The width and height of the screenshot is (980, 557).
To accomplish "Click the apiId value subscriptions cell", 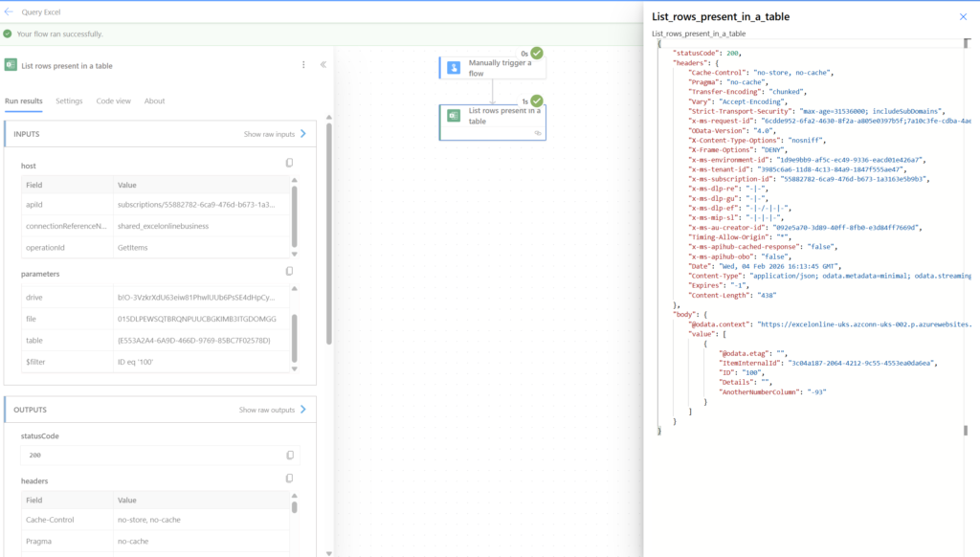I will (x=195, y=205).
